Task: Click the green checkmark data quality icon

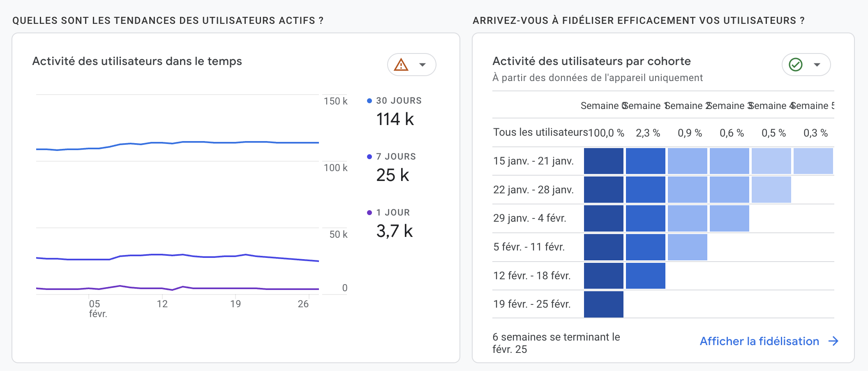Action: coord(796,65)
